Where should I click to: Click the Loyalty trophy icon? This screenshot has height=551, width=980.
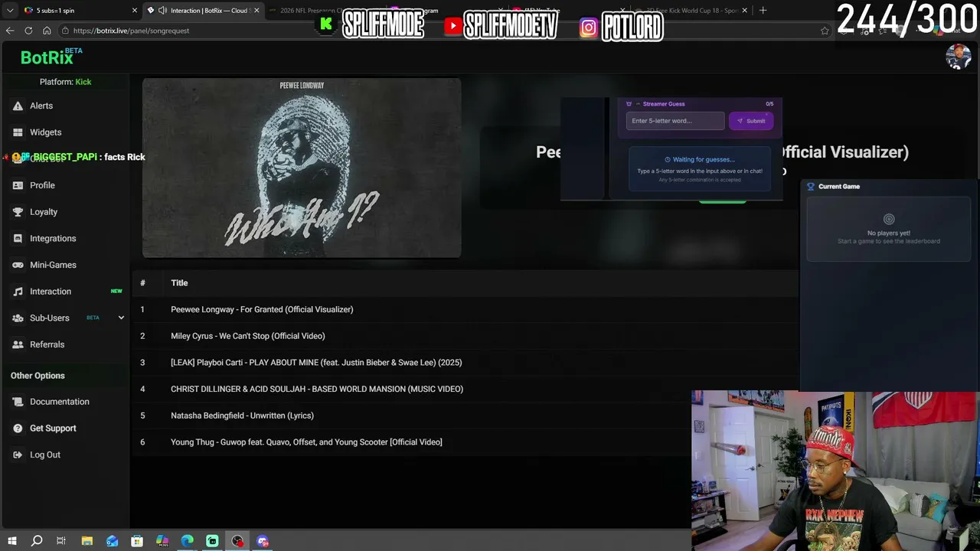(x=18, y=212)
